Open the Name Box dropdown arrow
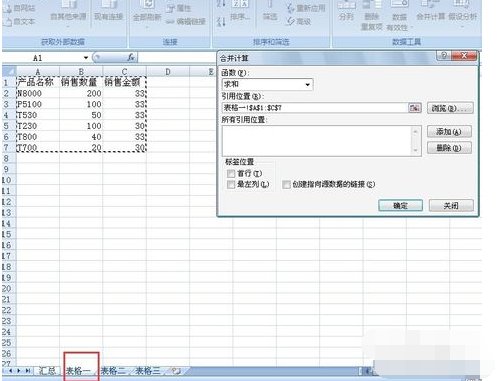The image size is (498, 381). (x=86, y=58)
